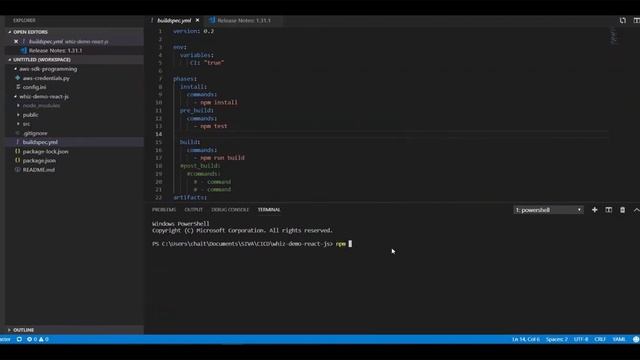This screenshot has height=360, width=640.
Task: Change indentation via Spaces: 2
Action: [557, 339]
